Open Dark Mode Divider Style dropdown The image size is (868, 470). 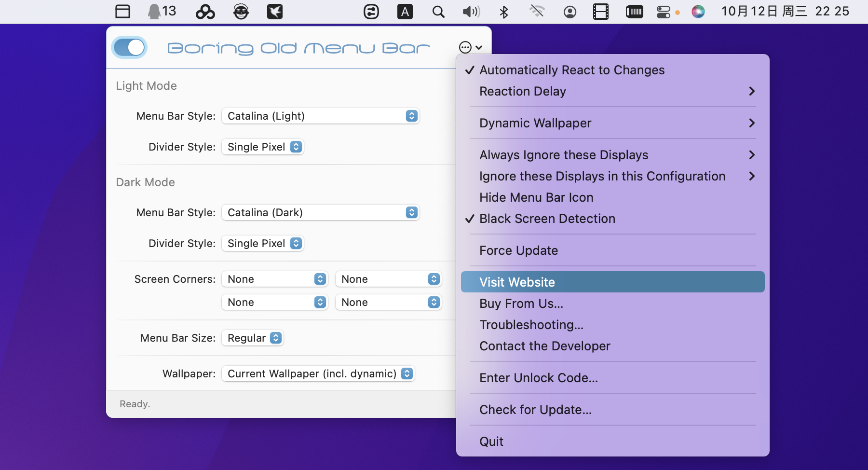click(262, 243)
